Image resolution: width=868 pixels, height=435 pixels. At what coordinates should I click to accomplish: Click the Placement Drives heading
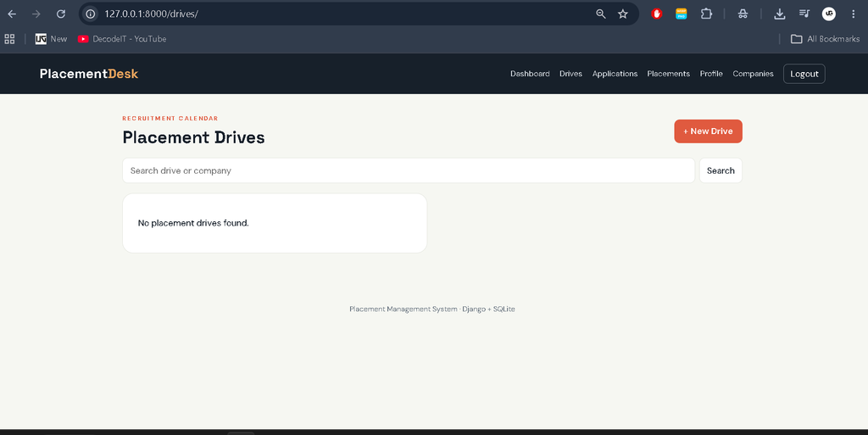(x=193, y=137)
